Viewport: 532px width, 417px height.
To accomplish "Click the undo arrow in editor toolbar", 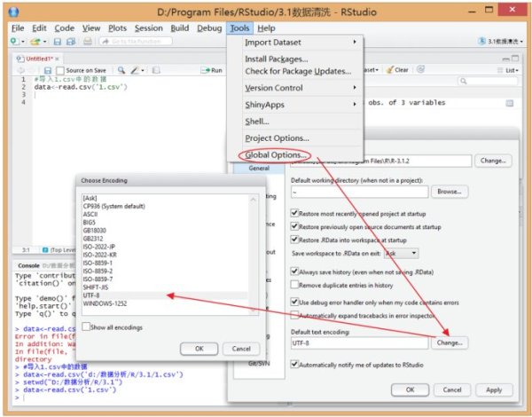I will pyautogui.click(x=20, y=70).
